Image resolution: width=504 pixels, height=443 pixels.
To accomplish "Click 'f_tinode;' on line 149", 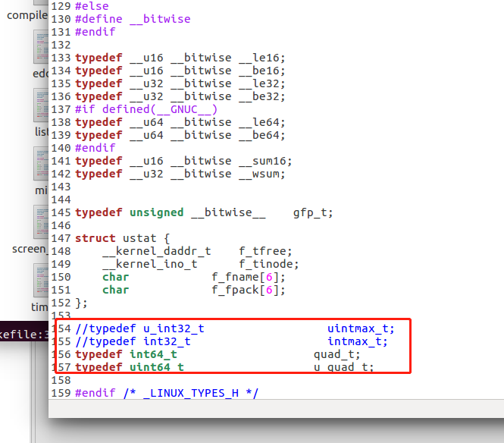I will point(269,264).
